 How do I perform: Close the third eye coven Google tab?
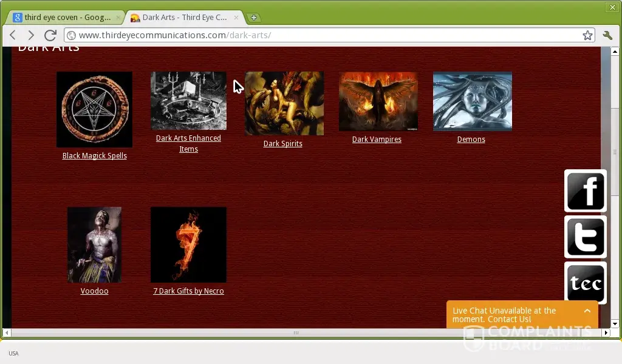click(118, 18)
